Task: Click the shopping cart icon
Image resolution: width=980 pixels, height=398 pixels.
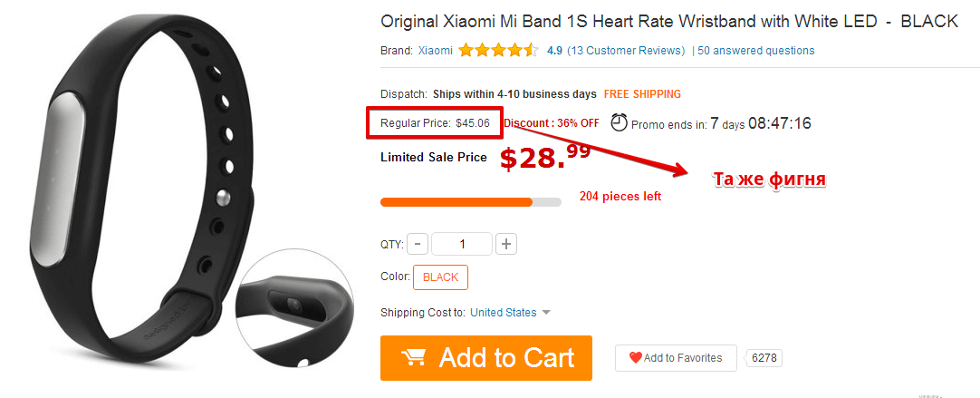Action: coord(413,357)
